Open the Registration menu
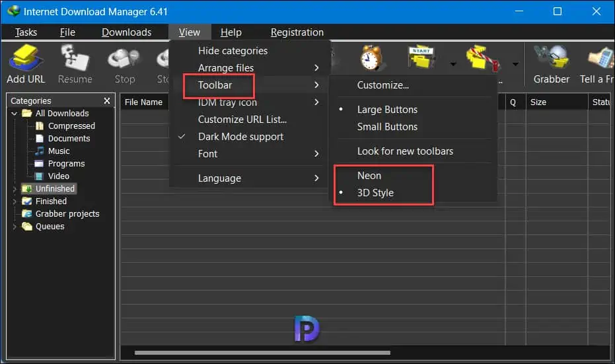The image size is (615, 364). click(297, 32)
